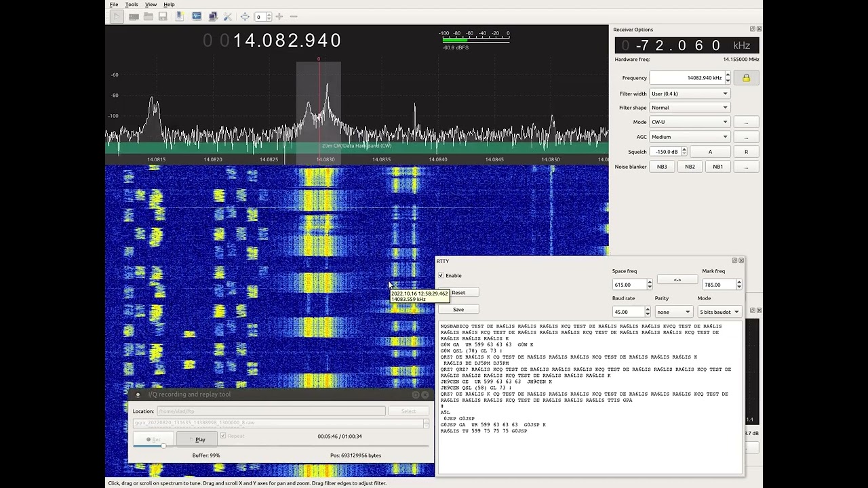The width and height of the screenshot is (868, 488).
Task: Open the I/O devices configuration icon
Action: (134, 16)
